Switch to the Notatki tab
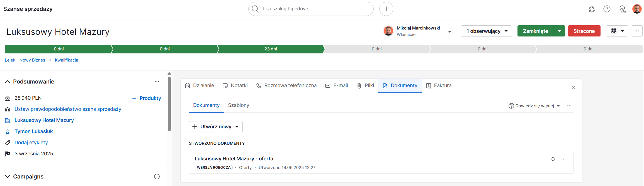Viewport: 644px width, 186px height. 235,86
